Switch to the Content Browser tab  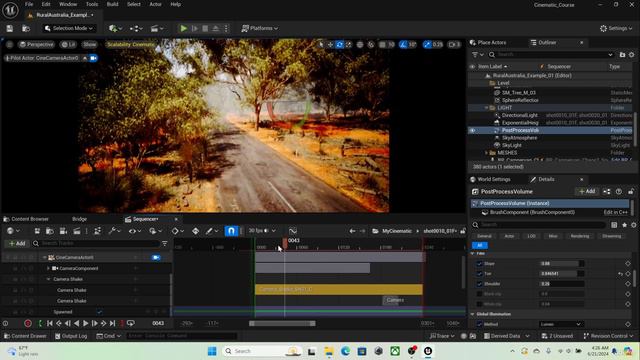(26, 219)
